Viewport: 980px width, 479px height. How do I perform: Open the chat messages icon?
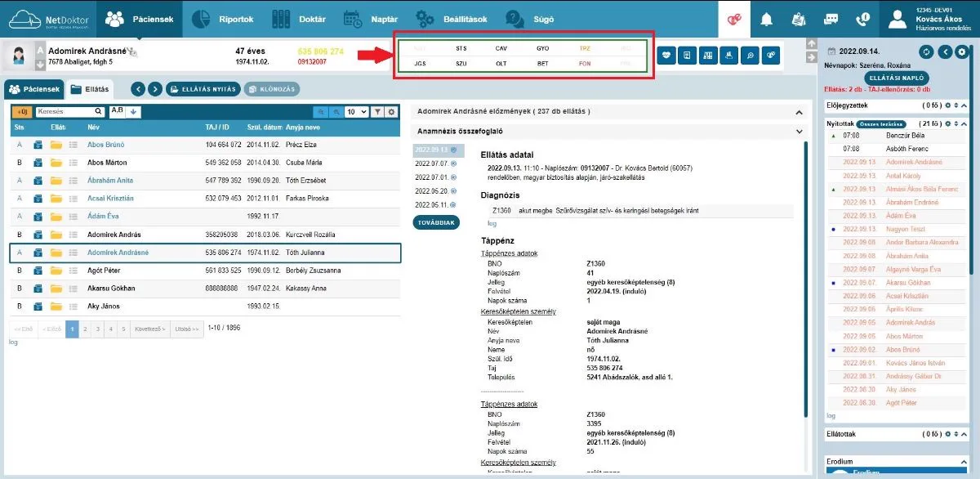coord(831,19)
